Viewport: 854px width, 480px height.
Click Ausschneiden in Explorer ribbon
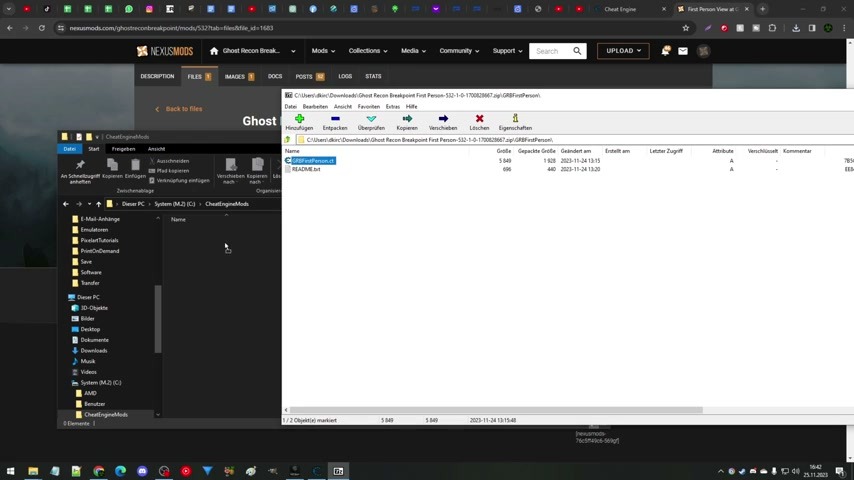pyautogui.click(x=169, y=161)
